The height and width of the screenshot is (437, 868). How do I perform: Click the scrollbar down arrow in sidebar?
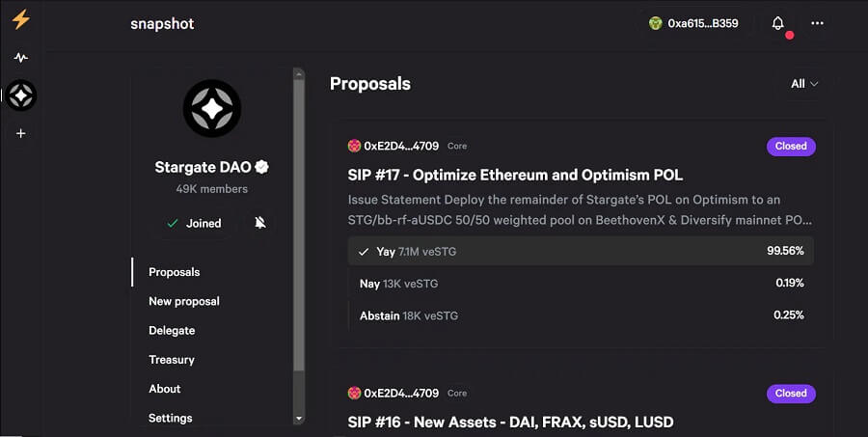(x=299, y=419)
